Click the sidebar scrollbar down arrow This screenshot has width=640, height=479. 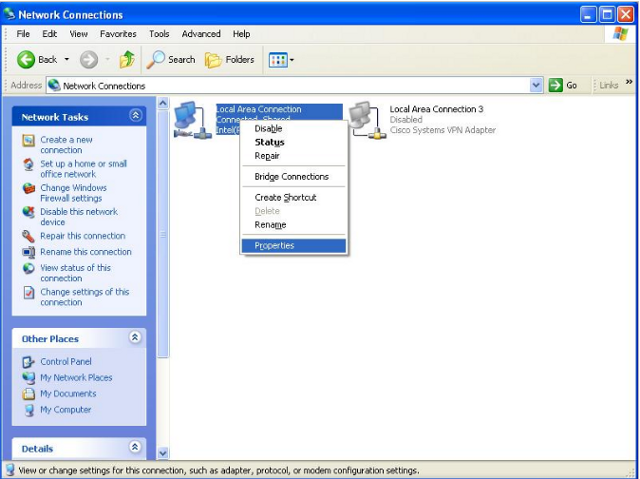pyautogui.click(x=163, y=453)
